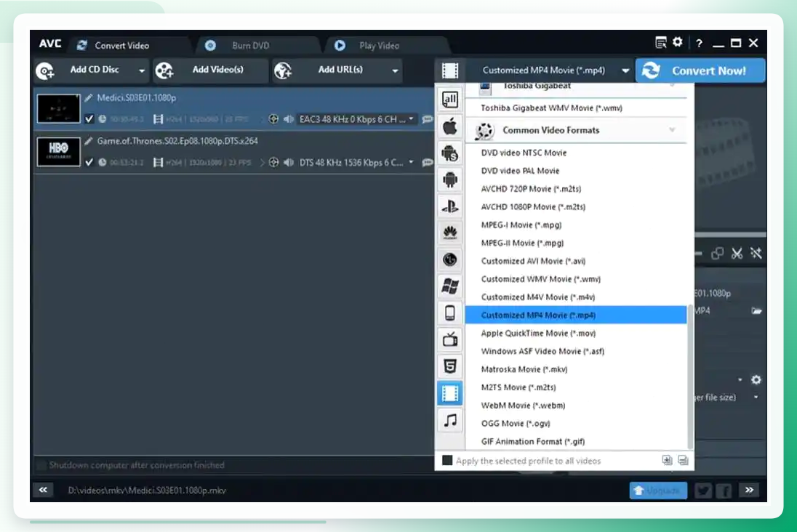Open the help question mark icon
The height and width of the screenshot is (532, 797).
pyautogui.click(x=699, y=43)
